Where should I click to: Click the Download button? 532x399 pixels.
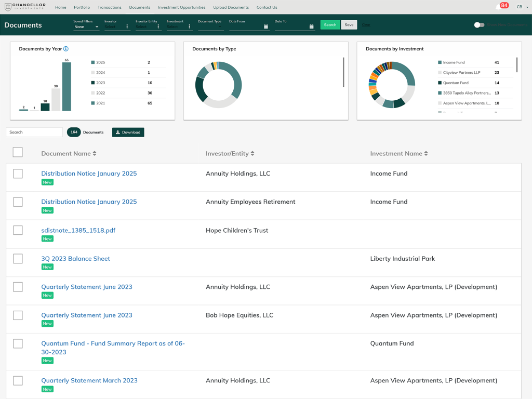[128, 132]
